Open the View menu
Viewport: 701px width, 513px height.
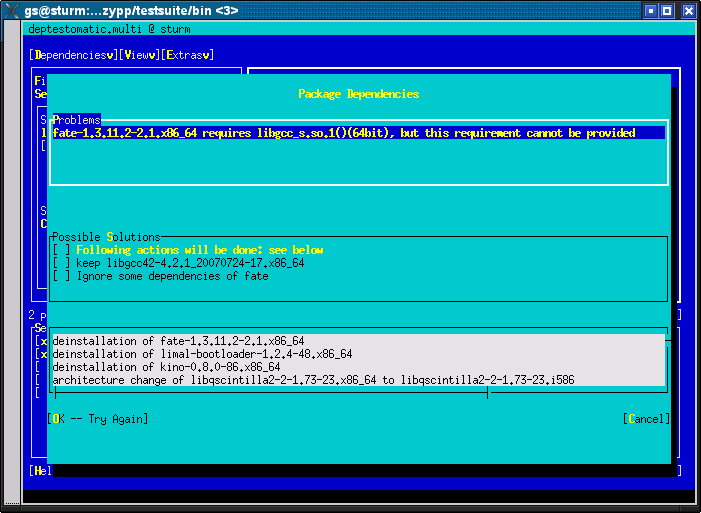tap(139, 55)
